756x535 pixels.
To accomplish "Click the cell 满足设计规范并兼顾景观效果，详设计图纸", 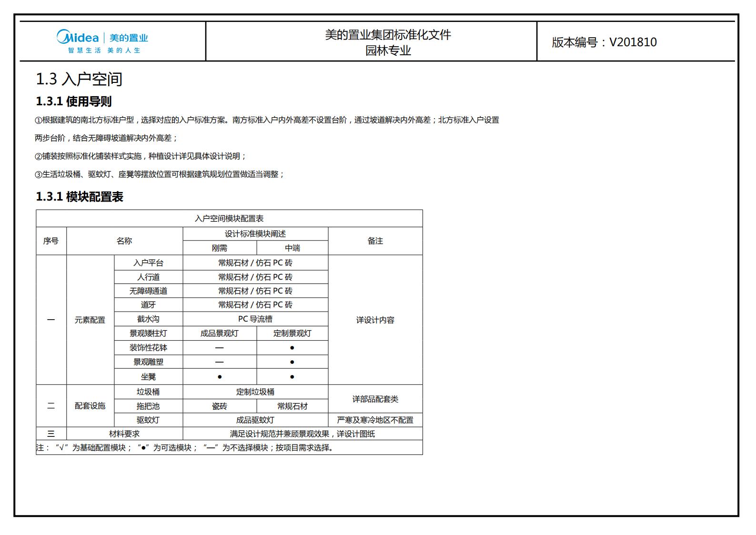I will (302, 434).
